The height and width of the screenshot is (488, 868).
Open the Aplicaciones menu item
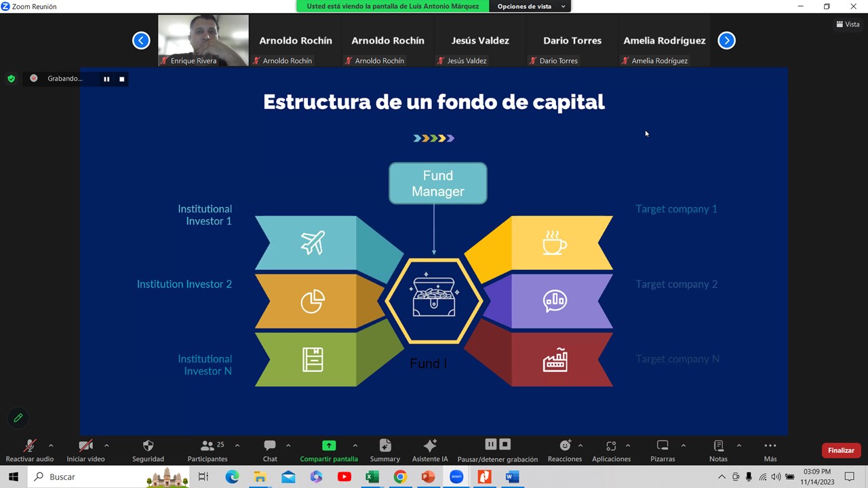click(611, 446)
